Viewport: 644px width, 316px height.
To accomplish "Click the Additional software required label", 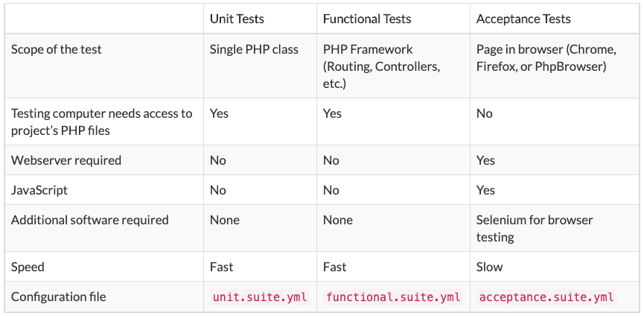I will (x=89, y=220).
